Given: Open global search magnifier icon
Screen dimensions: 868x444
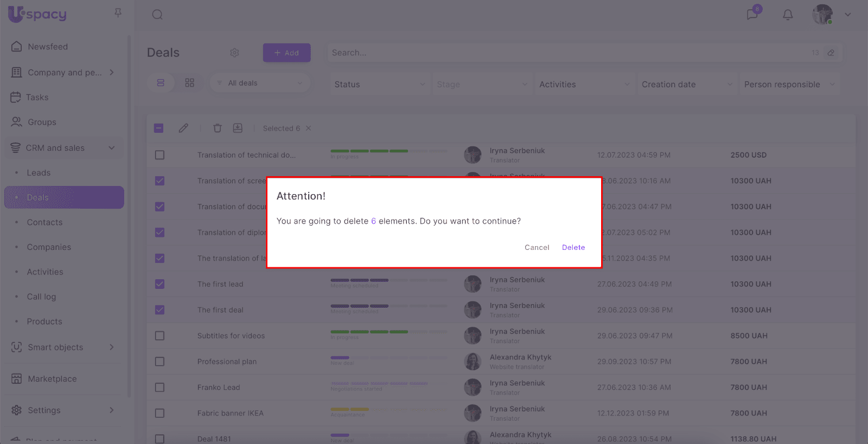Looking at the screenshot, I should 157,15.
